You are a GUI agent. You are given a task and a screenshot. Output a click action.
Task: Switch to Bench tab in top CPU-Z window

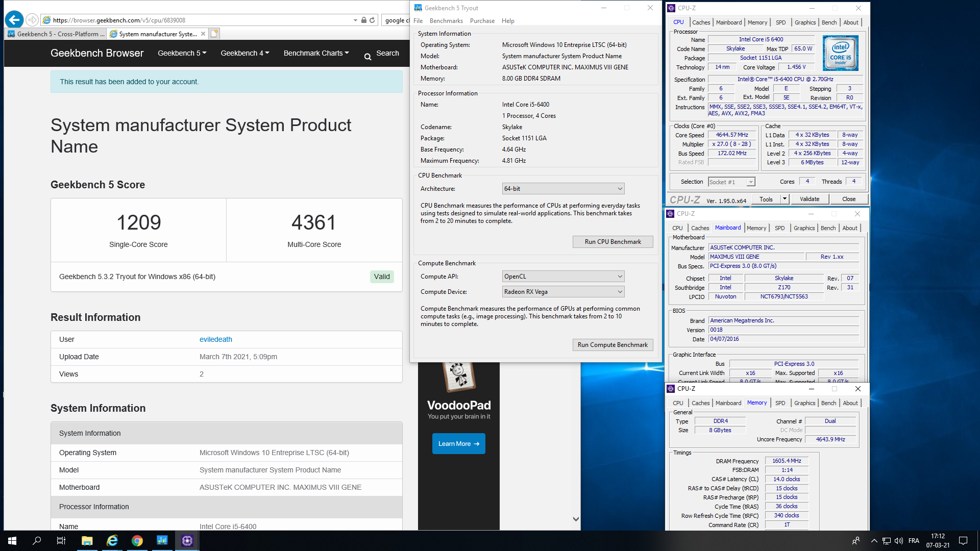829,22
